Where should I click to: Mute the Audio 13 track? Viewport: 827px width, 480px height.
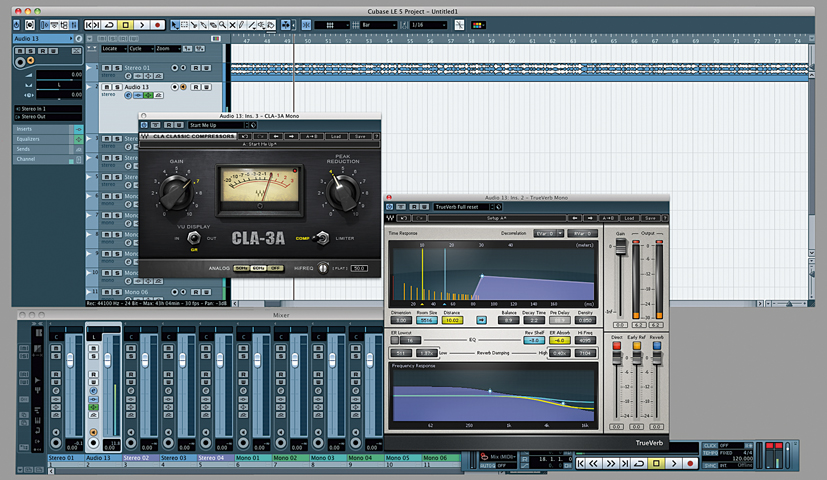click(x=107, y=87)
